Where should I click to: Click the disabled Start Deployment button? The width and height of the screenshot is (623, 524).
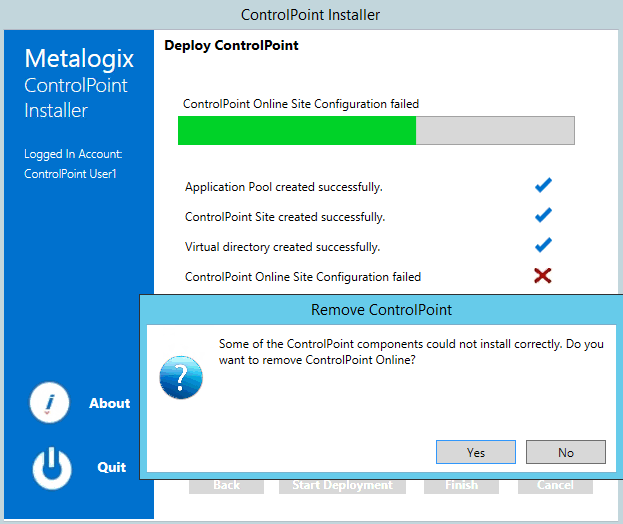(x=342, y=486)
